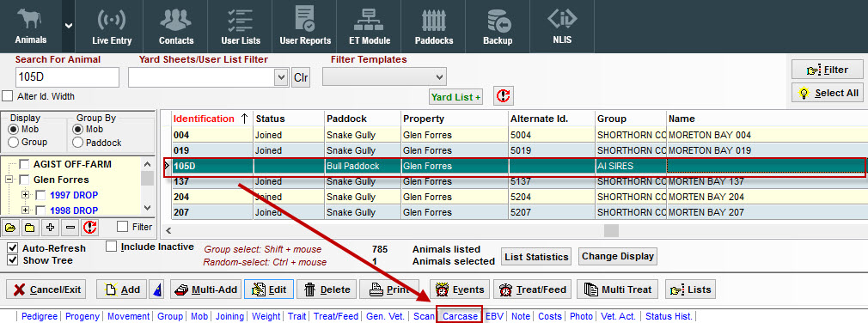Switch to the Carcase tab
868x323 pixels.
(x=460, y=316)
